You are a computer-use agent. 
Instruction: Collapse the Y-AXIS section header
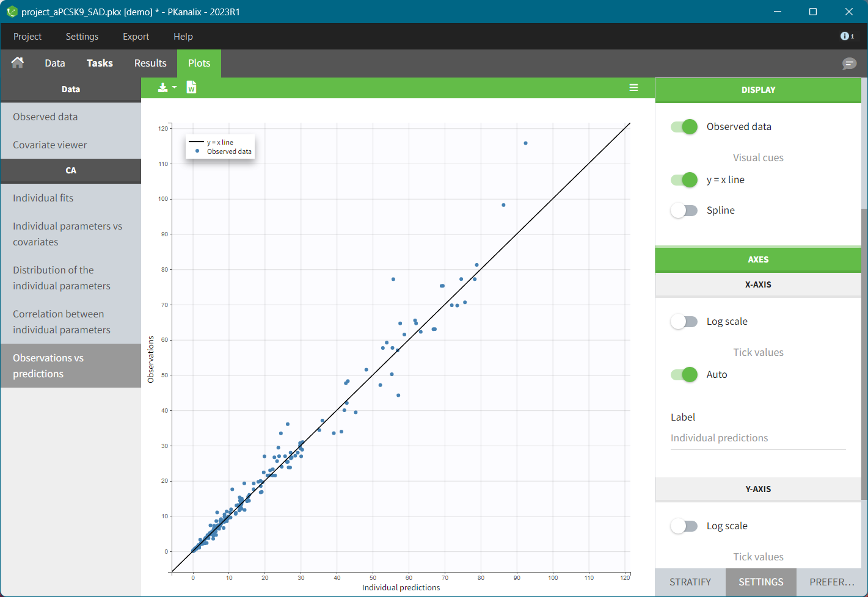tap(757, 489)
